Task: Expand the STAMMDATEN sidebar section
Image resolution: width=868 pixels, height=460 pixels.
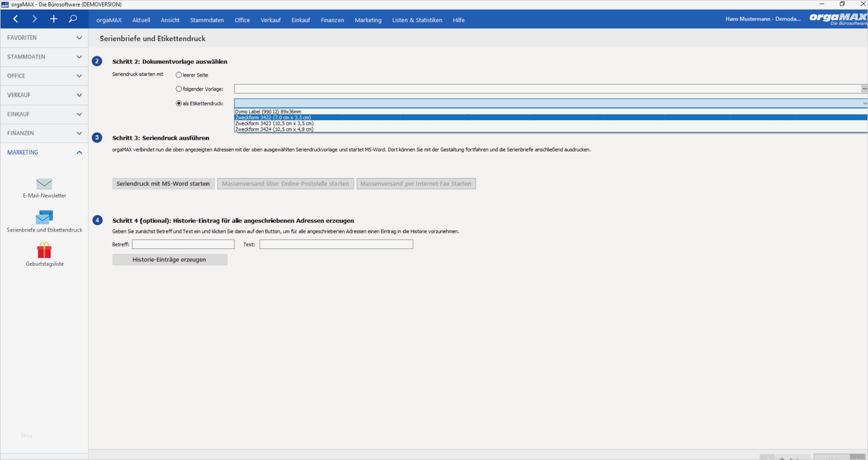Action: click(44, 57)
